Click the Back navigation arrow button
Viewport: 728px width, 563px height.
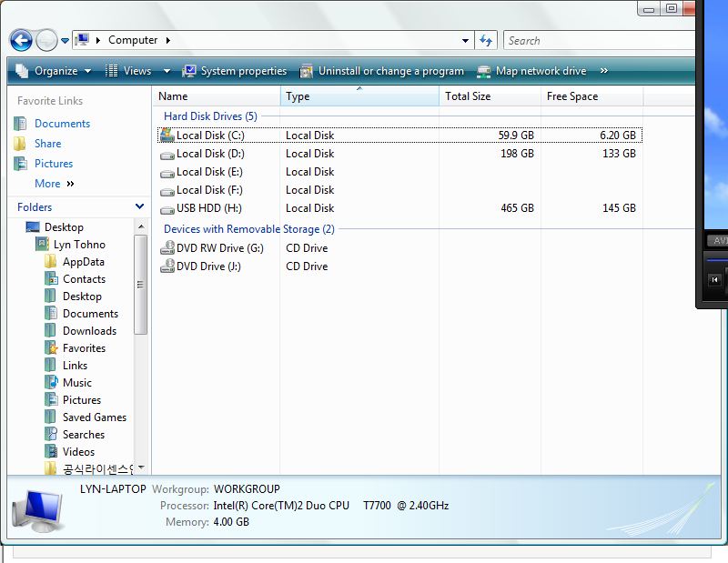click(21, 40)
